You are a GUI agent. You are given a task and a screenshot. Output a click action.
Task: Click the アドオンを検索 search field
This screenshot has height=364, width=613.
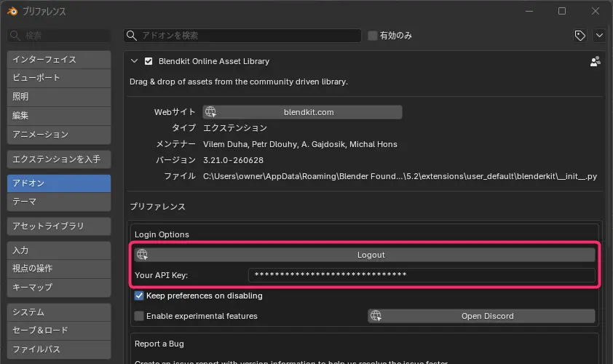[x=242, y=36]
